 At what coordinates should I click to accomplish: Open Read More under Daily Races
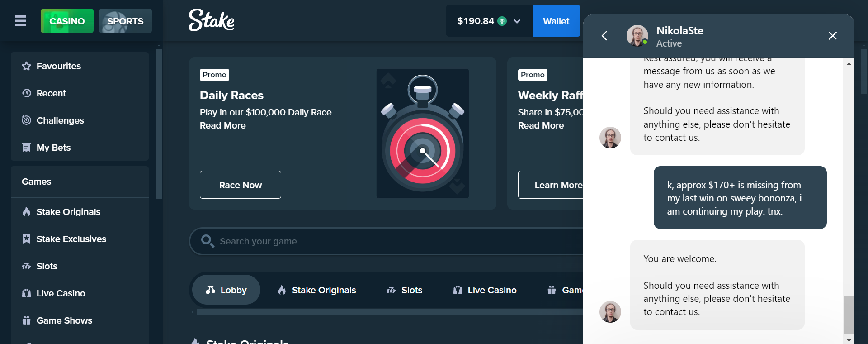point(223,125)
